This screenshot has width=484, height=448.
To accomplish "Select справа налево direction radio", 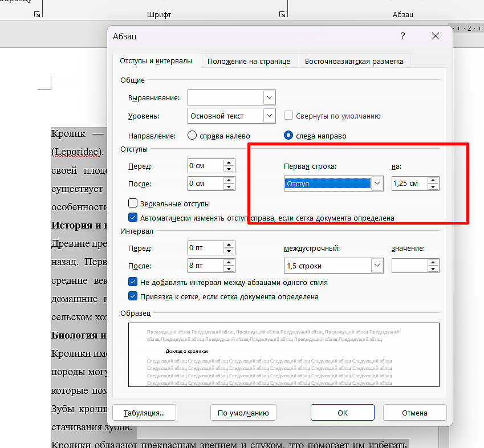I will pos(192,136).
